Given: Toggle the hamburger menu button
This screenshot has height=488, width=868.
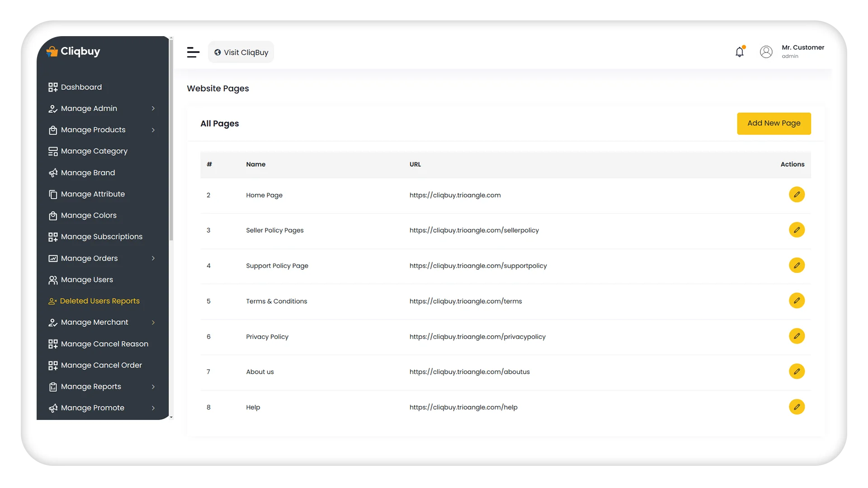Looking at the screenshot, I should [193, 52].
